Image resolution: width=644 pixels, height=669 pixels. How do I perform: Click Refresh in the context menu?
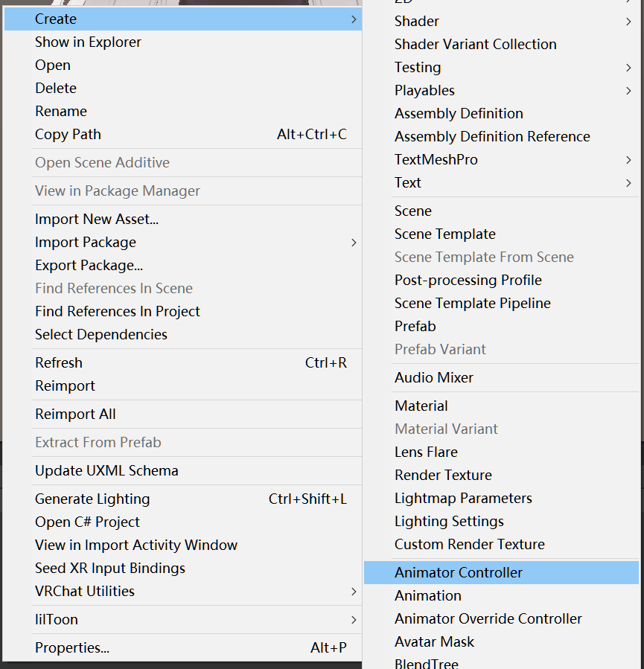pos(59,362)
